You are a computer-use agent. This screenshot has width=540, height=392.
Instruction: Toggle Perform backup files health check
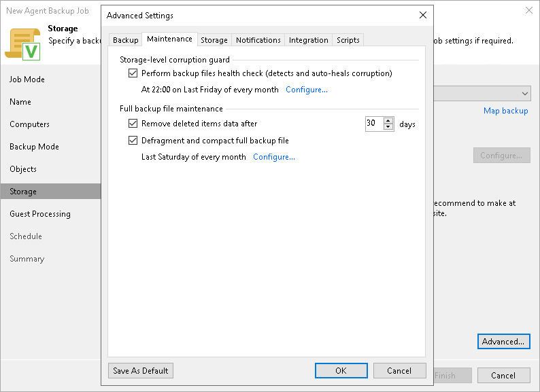133,73
